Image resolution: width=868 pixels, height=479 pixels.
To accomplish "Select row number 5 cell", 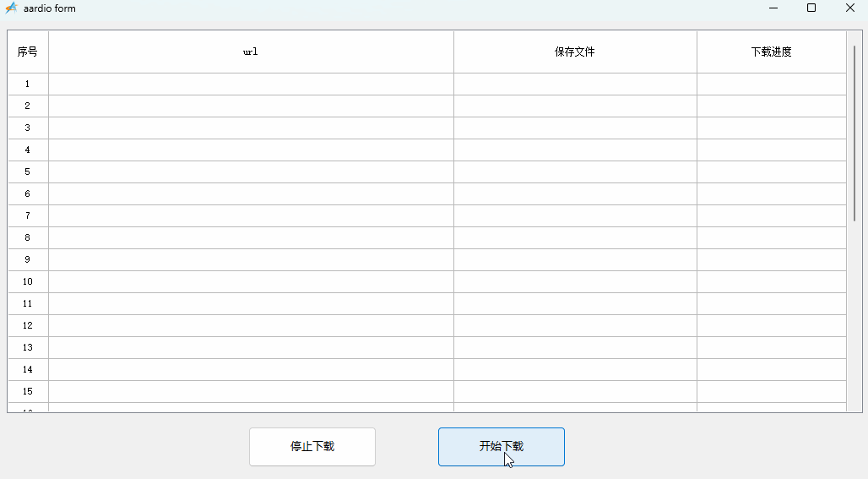I will (x=28, y=171).
